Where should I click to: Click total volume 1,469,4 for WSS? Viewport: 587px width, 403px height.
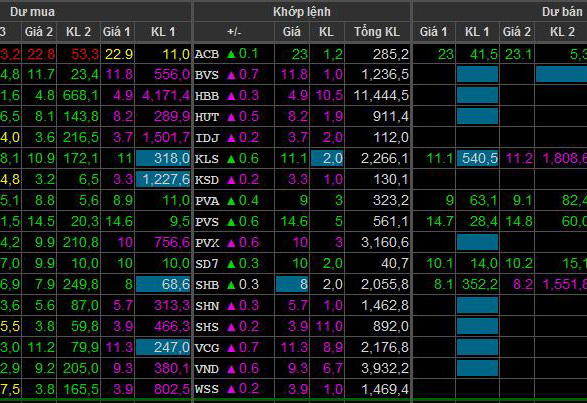tap(385, 389)
